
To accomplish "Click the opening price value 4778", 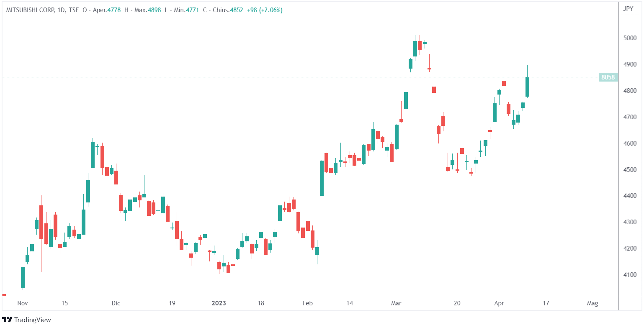I will (x=114, y=10).
